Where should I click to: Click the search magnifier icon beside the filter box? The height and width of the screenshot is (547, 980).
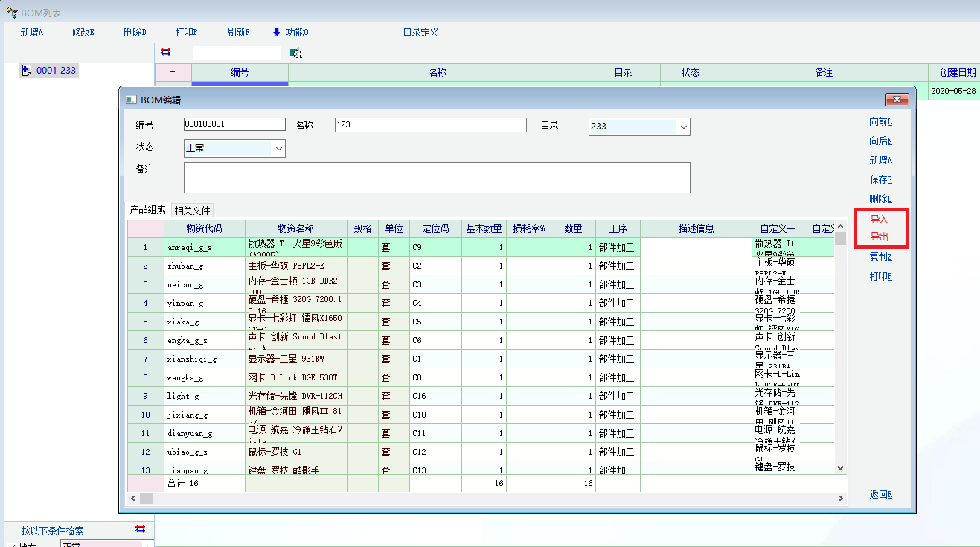[295, 53]
